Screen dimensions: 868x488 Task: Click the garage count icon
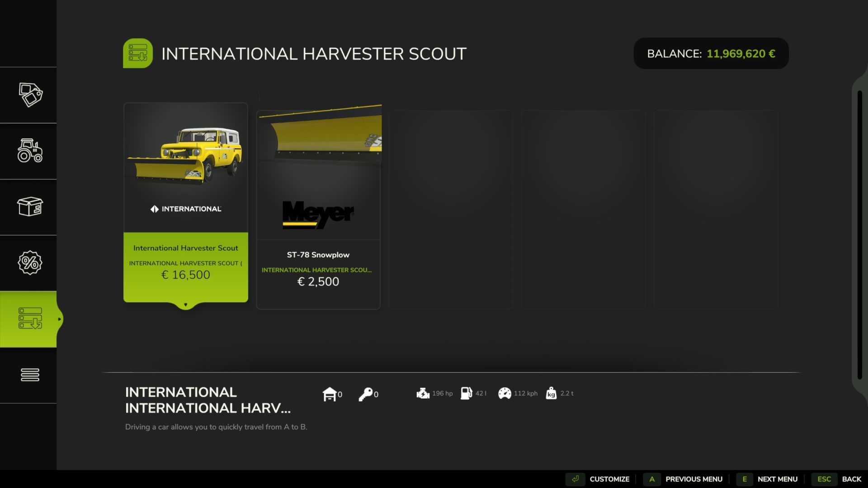coord(330,393)
